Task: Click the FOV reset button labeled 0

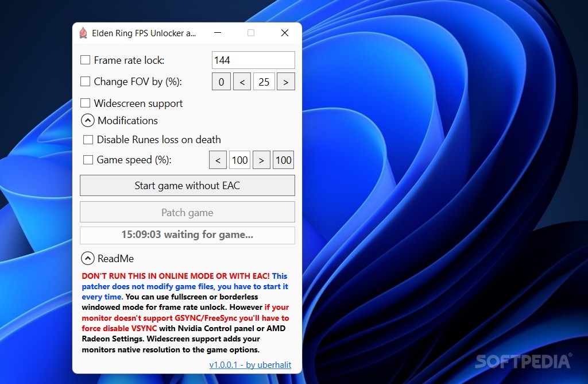Action: [221, 82]
